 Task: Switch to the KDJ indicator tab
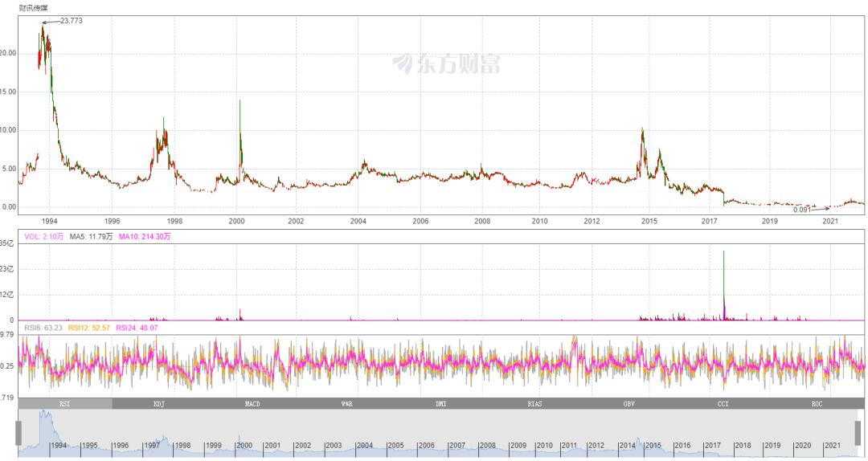[x=159, y=404]
